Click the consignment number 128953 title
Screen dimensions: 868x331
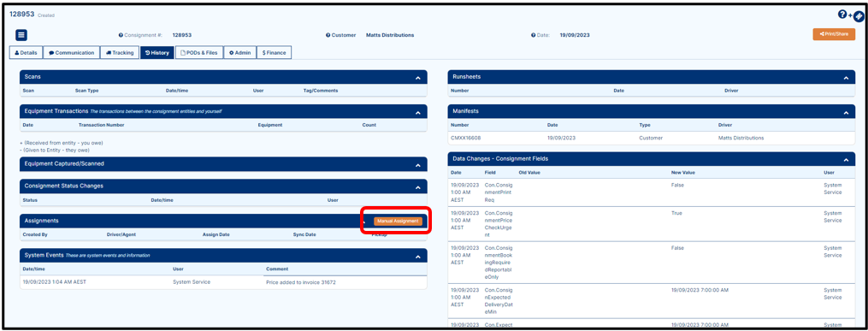(x=22, y=15)
